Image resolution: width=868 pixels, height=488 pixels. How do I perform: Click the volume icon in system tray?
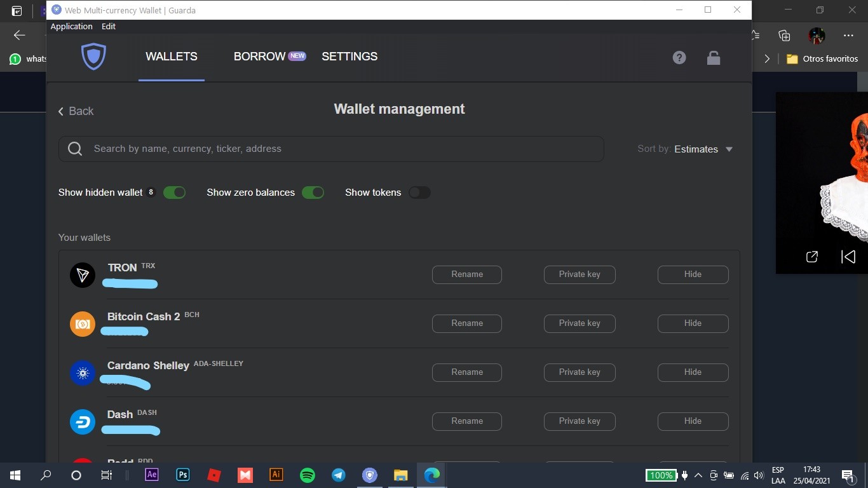coord(758,475)
